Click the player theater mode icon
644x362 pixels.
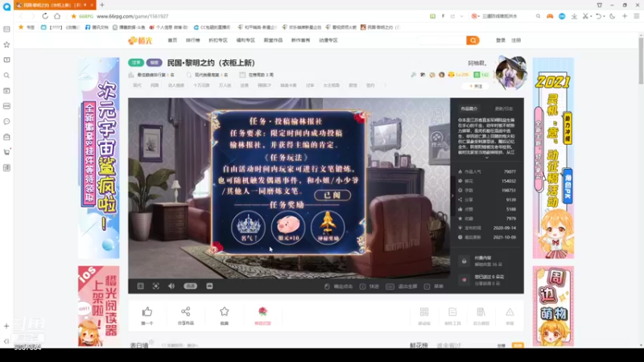click(x=209, y=286)
